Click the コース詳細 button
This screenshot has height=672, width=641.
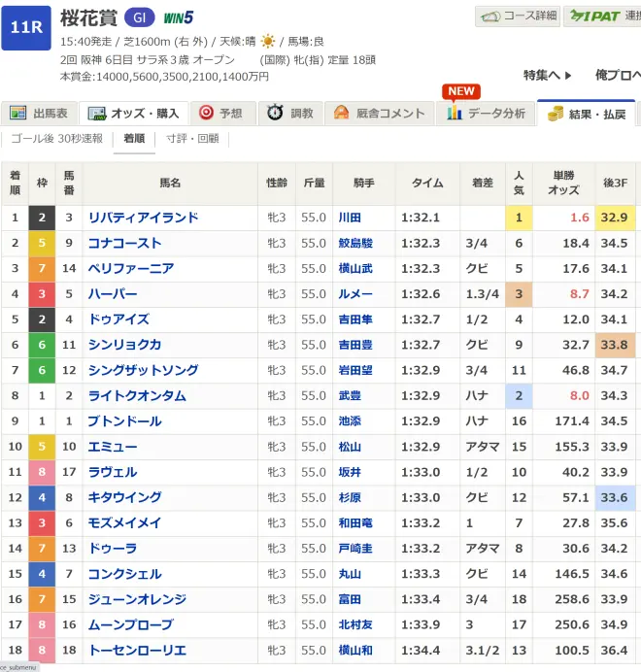pyautogui.click(x=518, y=17)
